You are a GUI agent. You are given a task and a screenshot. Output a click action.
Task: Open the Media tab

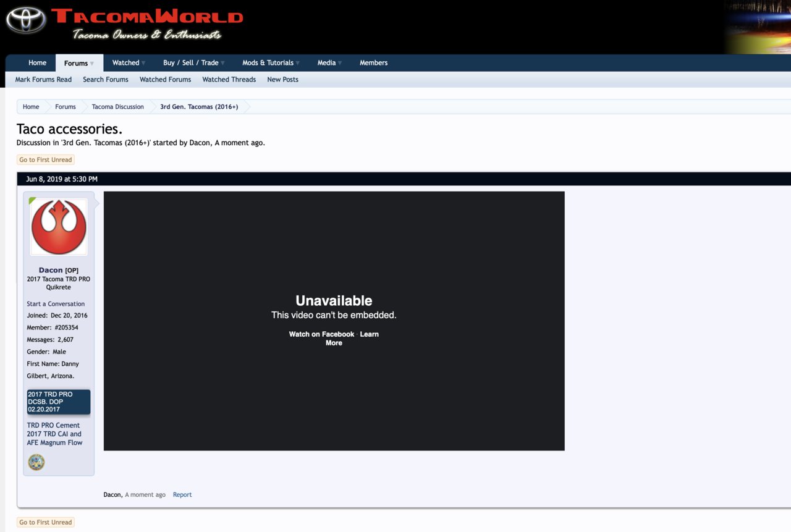pos(326,62)
